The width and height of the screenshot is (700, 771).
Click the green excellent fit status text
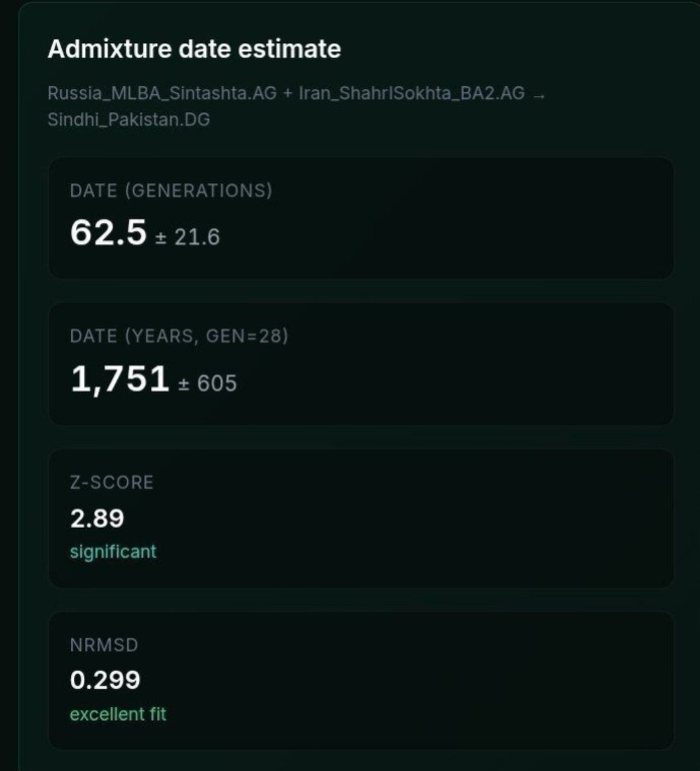[x=118, y=714]
